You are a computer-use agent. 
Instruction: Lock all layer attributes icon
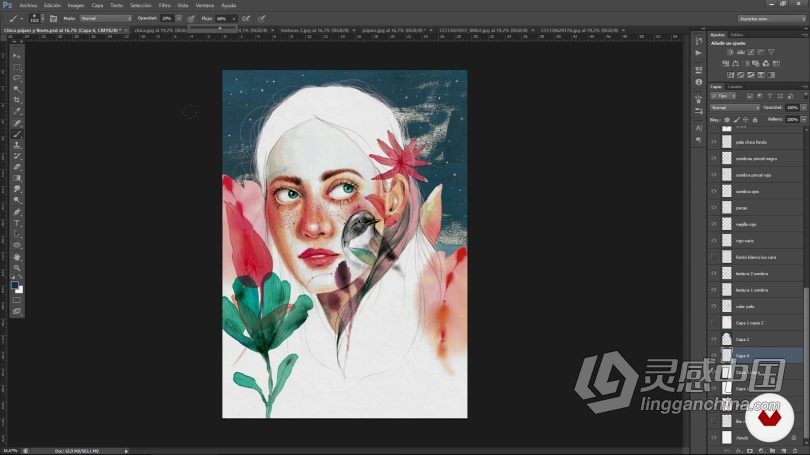click(x=755, y=120)
